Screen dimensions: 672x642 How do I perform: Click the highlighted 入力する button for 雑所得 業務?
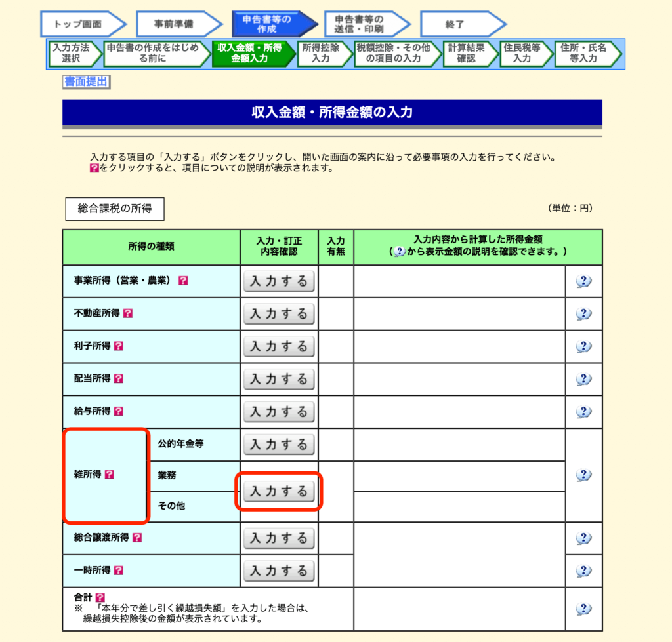tap(279, 491)
